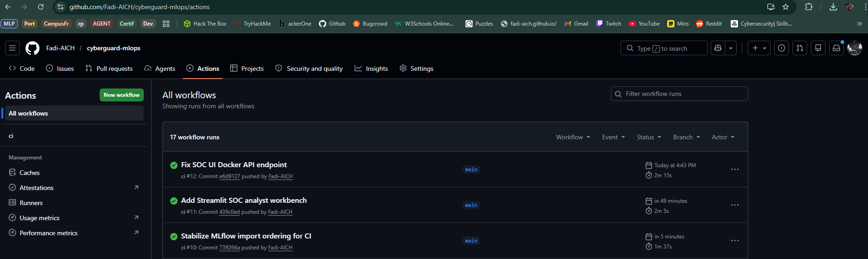Open the Fix SOC UI Docker API endpoint run
This screenshot has width=868, height=259.
pos(234,165)
